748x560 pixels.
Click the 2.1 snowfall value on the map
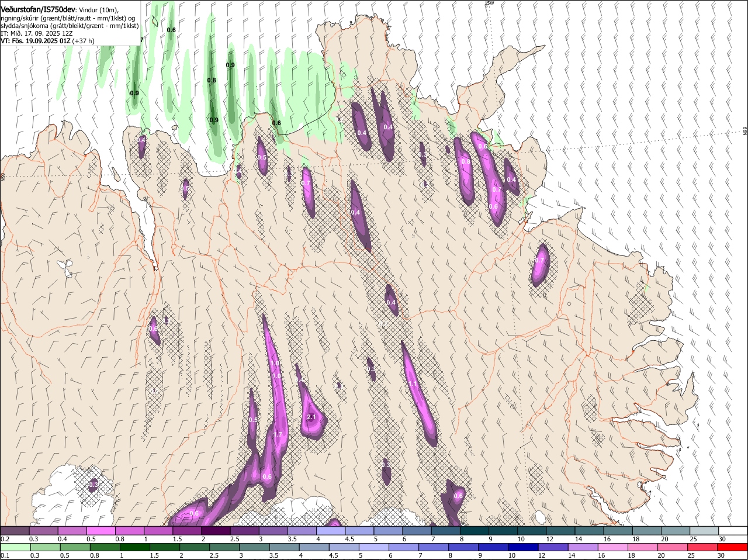coord(311,417)
